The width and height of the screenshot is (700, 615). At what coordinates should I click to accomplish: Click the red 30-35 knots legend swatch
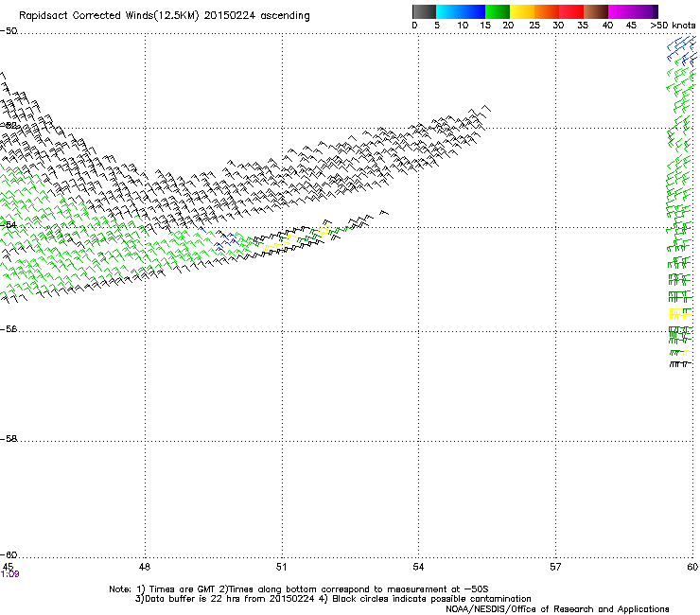click(571, 11)
